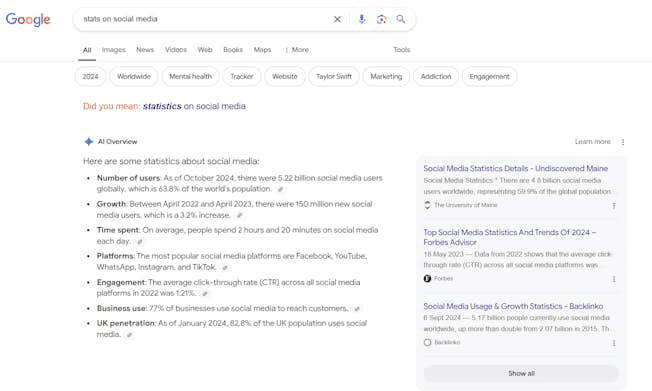This screenshot has width=652, height=391.
Task: Go to the Google logo homepage
Action: [28, 19]
